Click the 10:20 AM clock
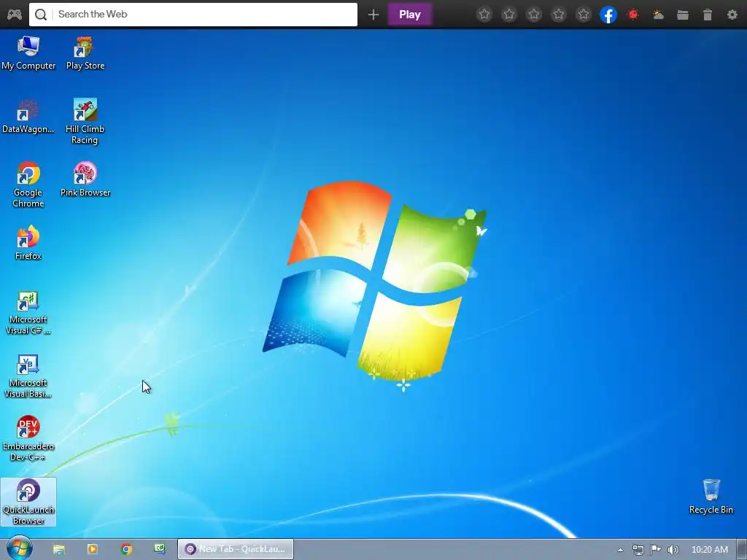Viewport: 747px width, 560px height. (709, 550)
